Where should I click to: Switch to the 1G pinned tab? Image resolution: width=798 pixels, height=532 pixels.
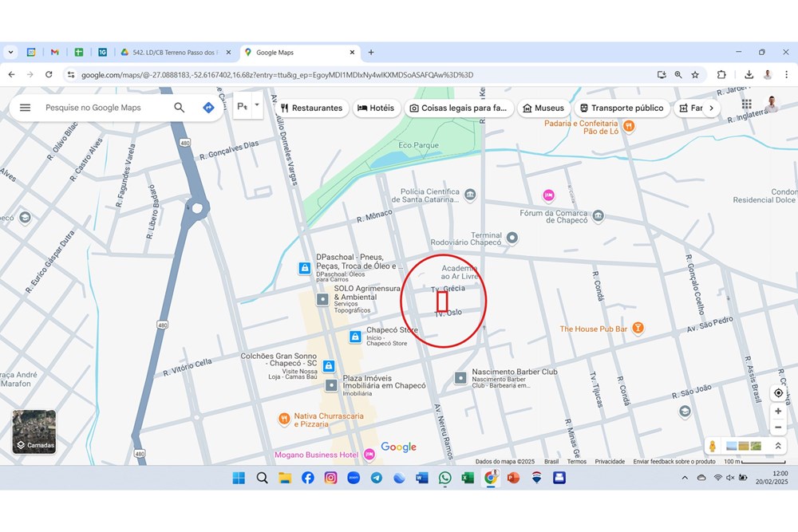click(x=102, y=53)
